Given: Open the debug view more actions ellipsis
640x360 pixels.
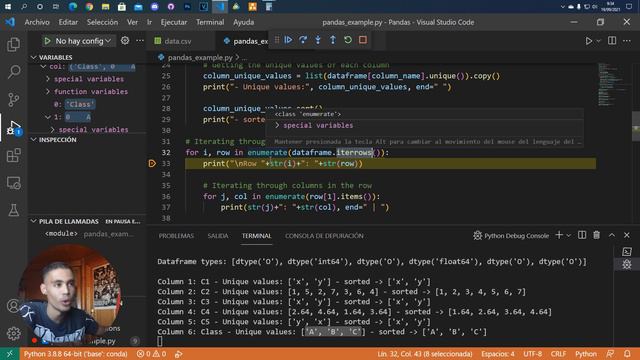Looking at the screenshot, I should pyautogui.click(x=140, y=40).
